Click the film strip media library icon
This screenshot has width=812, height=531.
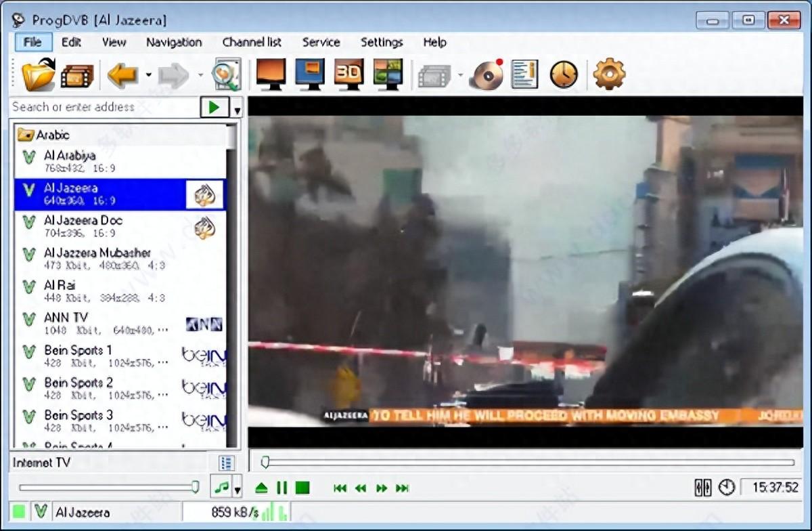tap(76, 75)
